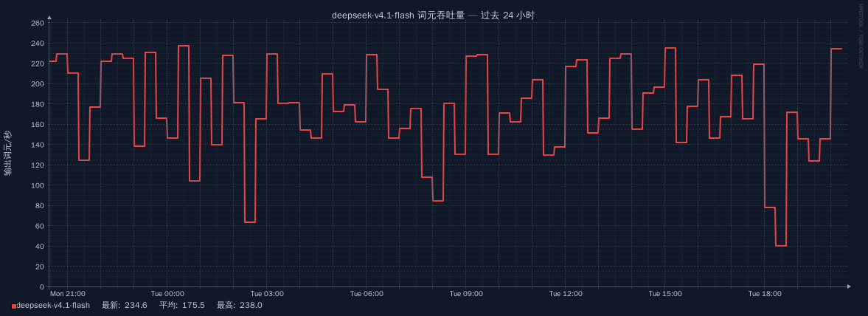The height and width of the screenshot is (316, 868).
Task: Click the '平均: 175.5' legend value
Action: (x=182, y=306)
